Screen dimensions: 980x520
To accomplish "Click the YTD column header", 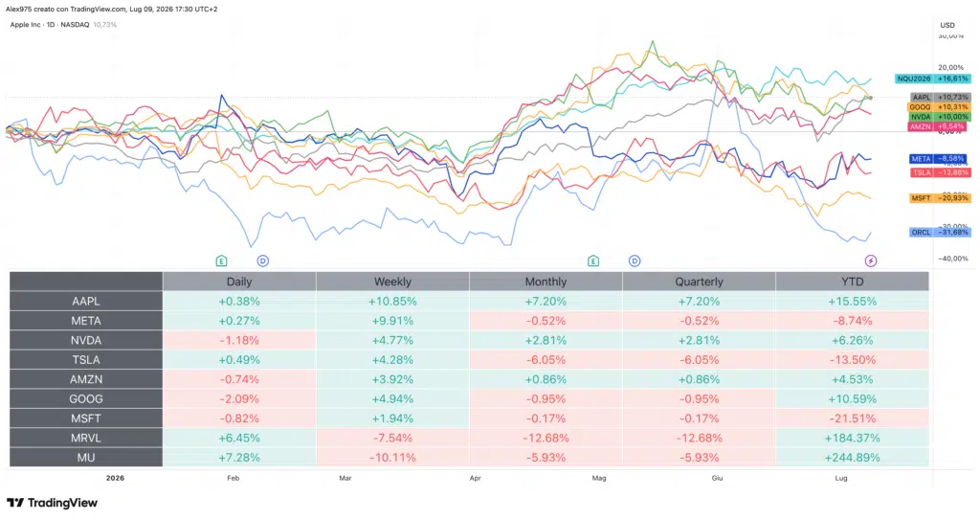I will click(x=853, y=282).
